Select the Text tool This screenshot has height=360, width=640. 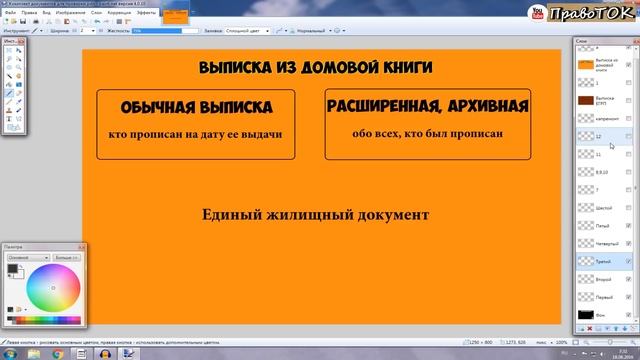9,119
